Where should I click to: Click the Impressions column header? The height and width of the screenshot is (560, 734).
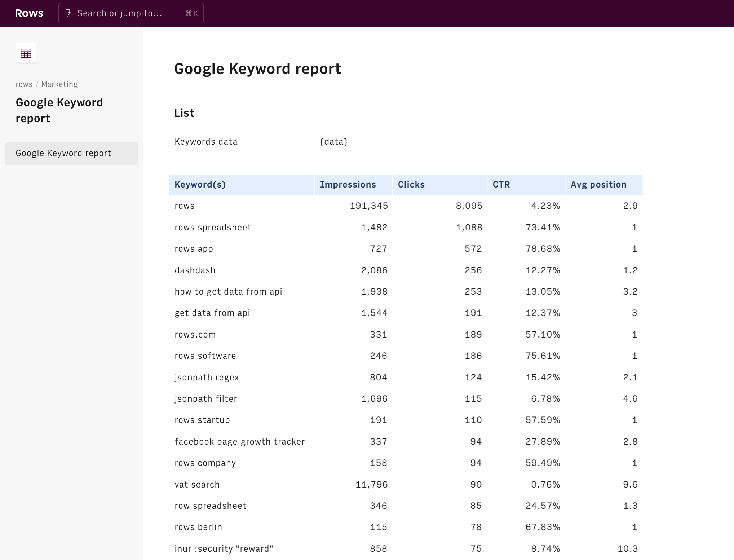click(x=348, y=185)
